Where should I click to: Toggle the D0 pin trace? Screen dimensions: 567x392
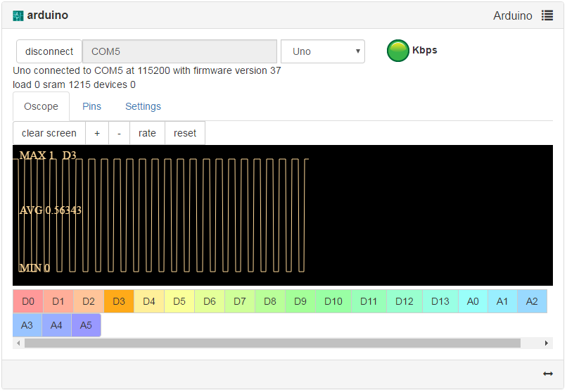pyautogui.click(x=28, y=301)
